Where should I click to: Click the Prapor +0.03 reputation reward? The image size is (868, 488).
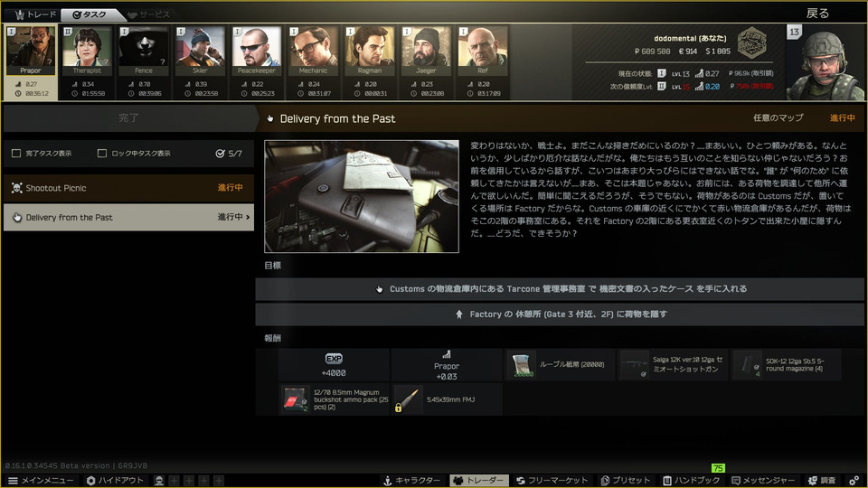446,365
